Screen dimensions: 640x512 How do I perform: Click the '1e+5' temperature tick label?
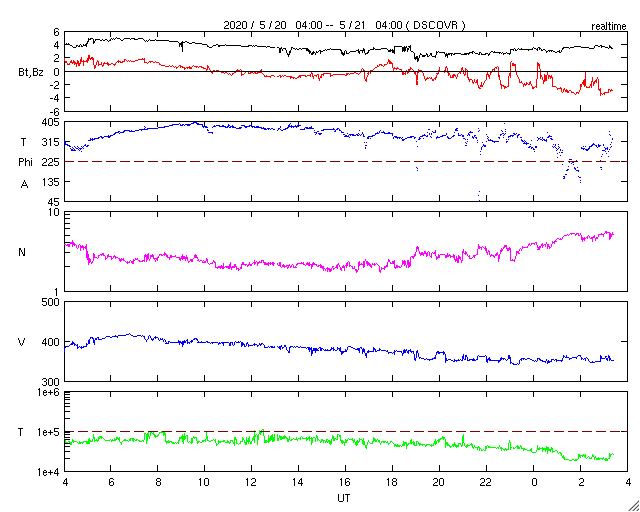(48, 432)
